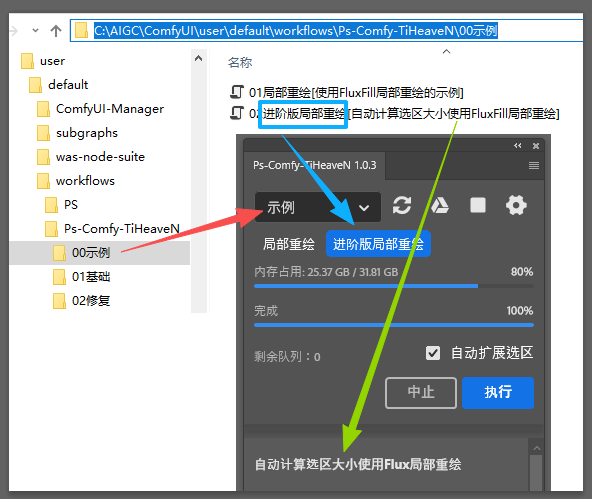Viewport: 592px width, 499px height.
Task: Click the forward arrow in Explorer
Action: [x=14, y=31]
